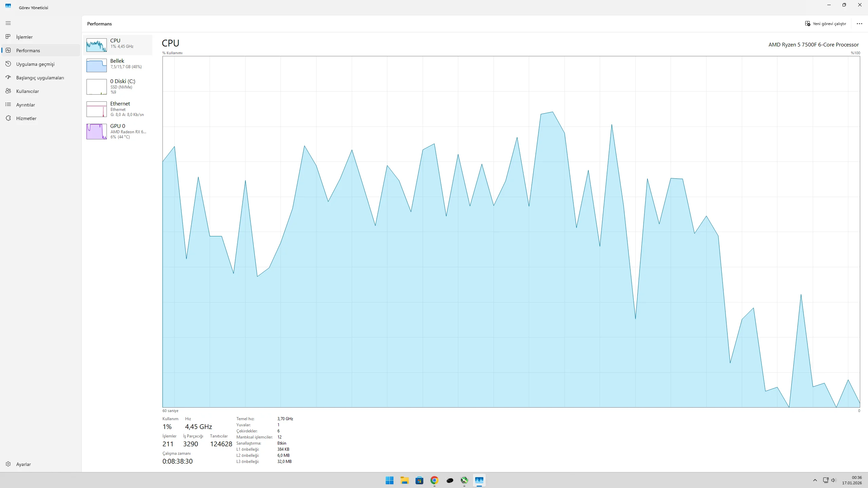Switch to Ayrıntılar details page
868x488 pixels.
(26, 105)
